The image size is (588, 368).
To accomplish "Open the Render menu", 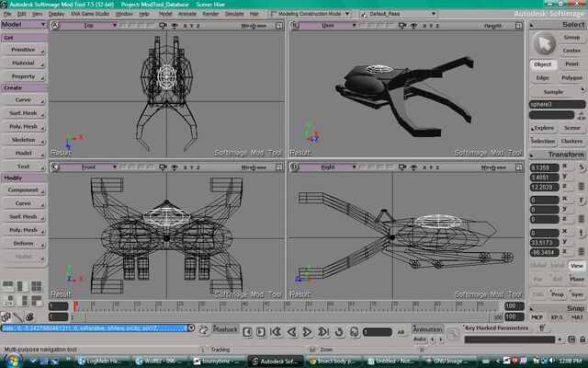I will pyautogui.click(x=210, y=14).
